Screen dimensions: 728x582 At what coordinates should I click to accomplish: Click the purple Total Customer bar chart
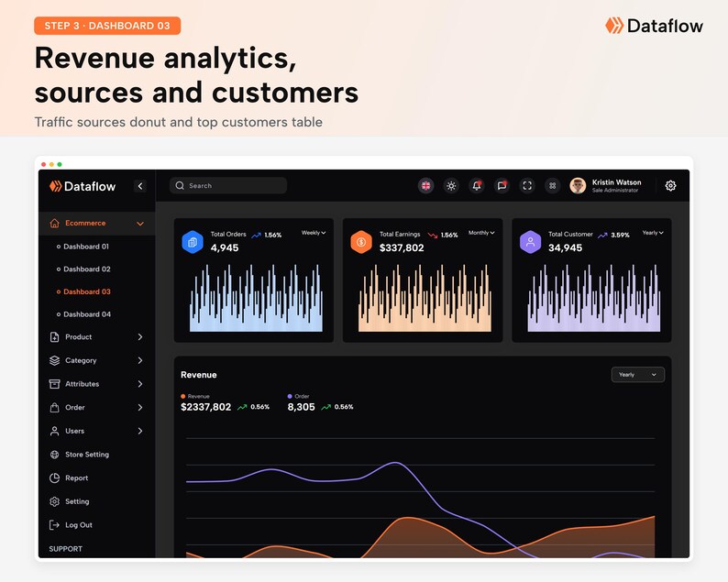pyautogui.click(x=594, y=298)
